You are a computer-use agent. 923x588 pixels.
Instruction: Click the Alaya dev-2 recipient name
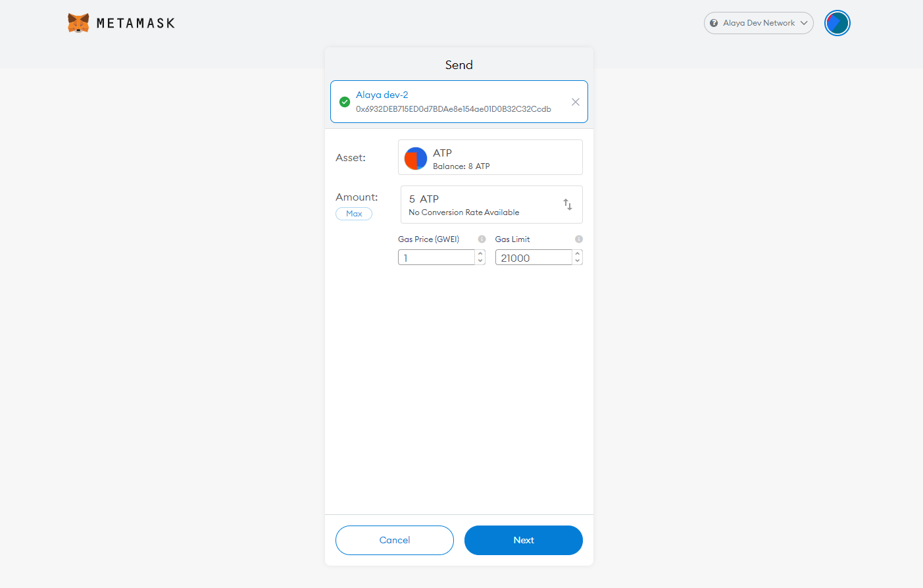click(382, 95)
